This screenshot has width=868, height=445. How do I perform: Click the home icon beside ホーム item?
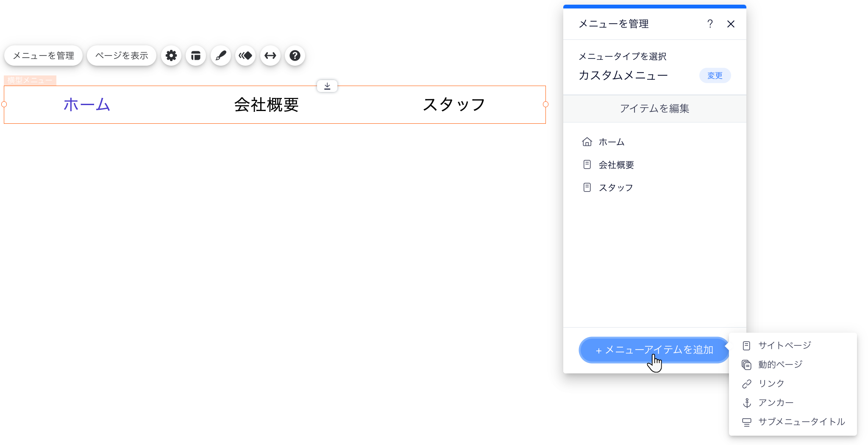point(587,142)
